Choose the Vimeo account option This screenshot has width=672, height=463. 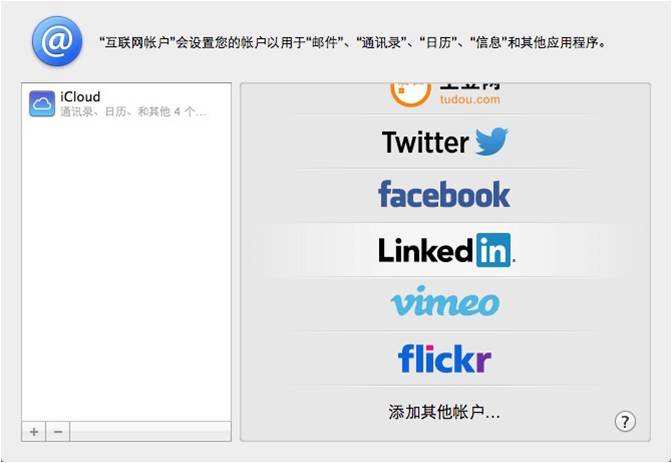pyautogui.click(x=445, y=304)
